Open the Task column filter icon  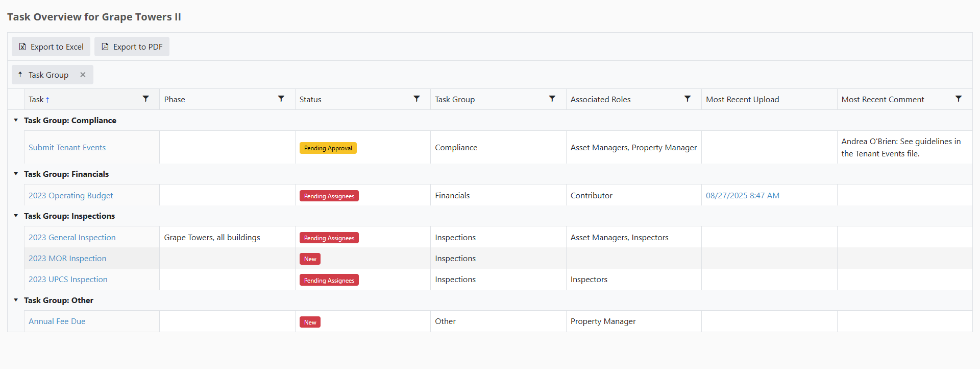click(145, 99)
